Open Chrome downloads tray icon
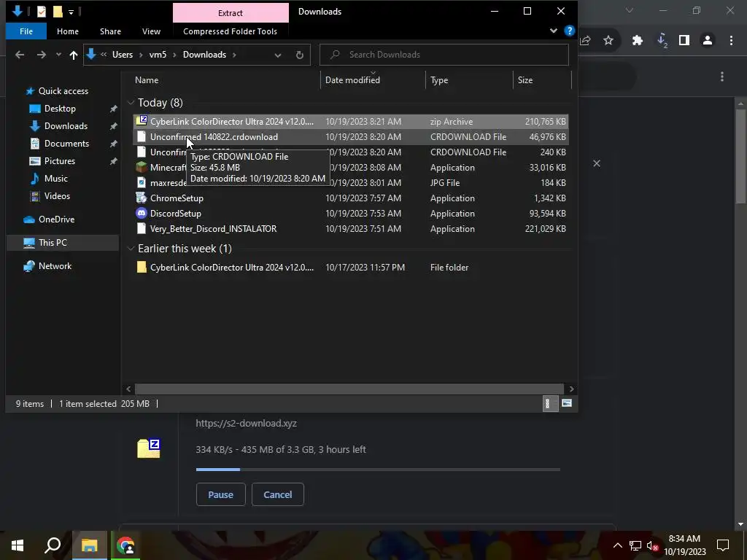 coord(662,41)
